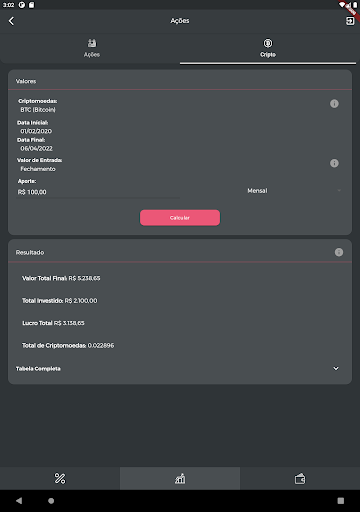Tap the exit icon in the header

[x=350, y=21]
